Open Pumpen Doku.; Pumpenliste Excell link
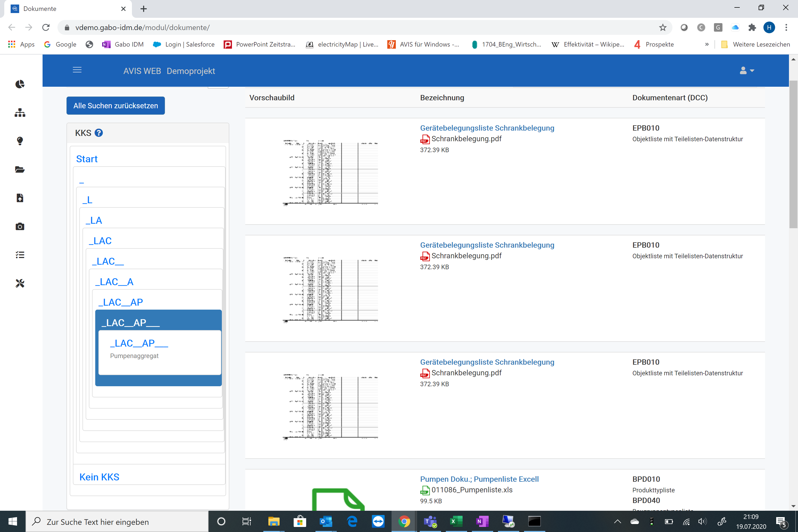This screenshot has height=532, width=798. coord(479,479)
